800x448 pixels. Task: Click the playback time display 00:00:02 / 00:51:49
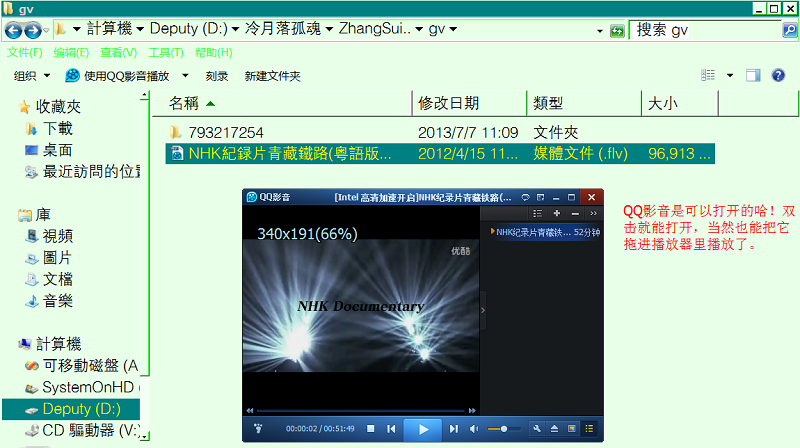320,429
